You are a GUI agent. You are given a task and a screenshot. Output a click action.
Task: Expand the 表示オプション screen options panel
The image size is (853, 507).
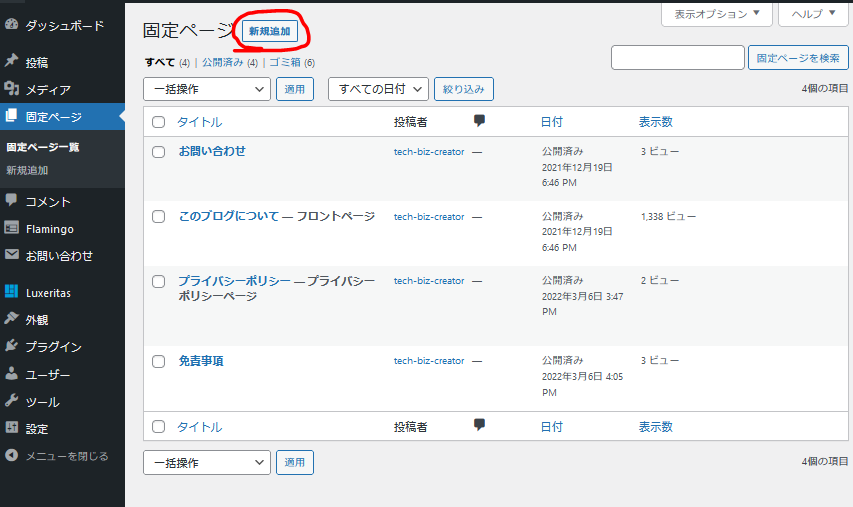(716, 14)
